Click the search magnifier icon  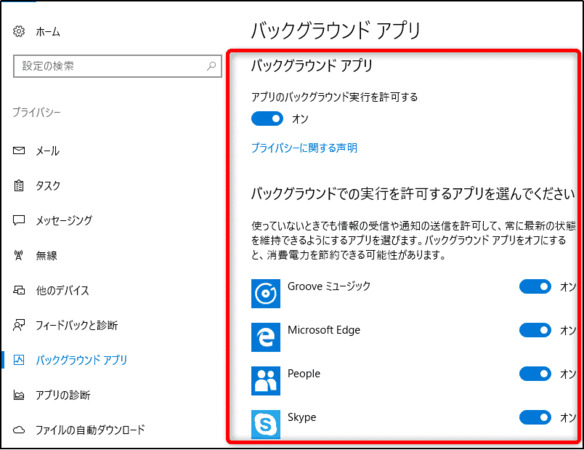pyautogui.click(x=212, y=66)
